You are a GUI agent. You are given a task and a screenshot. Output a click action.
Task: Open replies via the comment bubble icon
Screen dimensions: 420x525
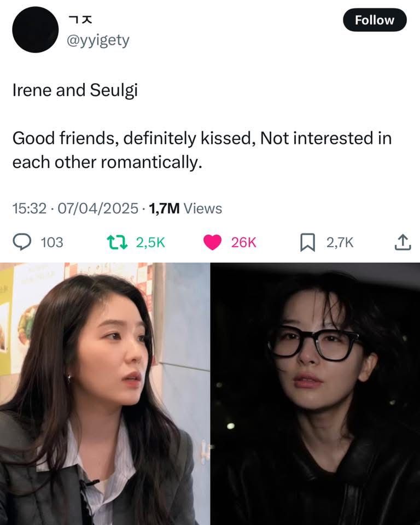tap(22, 242)
